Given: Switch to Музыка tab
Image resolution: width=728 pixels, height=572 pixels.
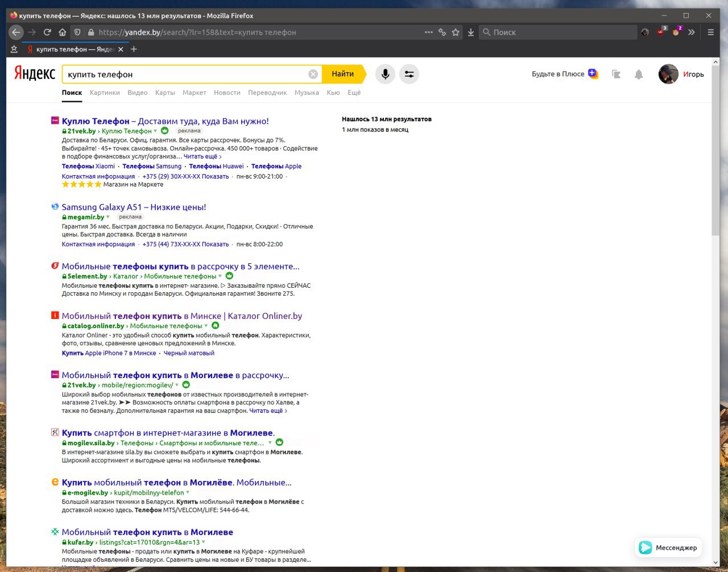Looking at the screenshot, I should coord(307,93).
